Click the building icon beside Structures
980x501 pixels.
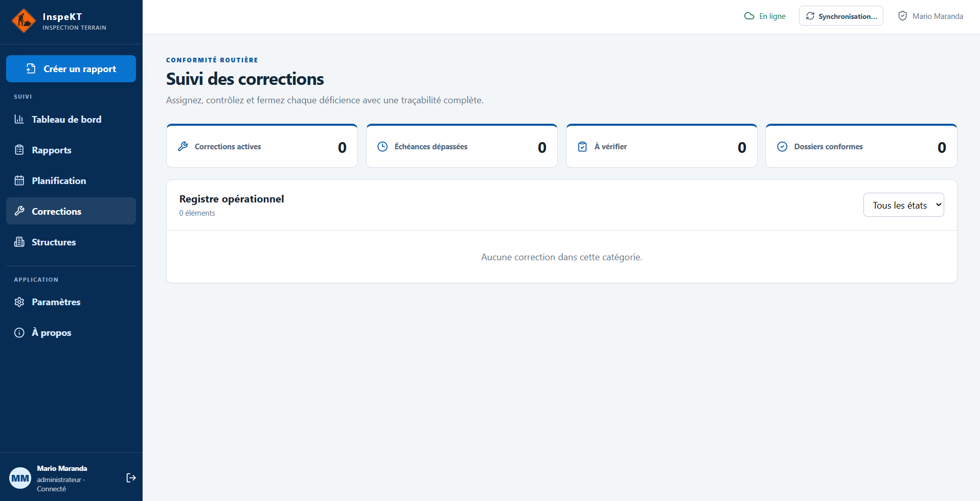(19, 242)
